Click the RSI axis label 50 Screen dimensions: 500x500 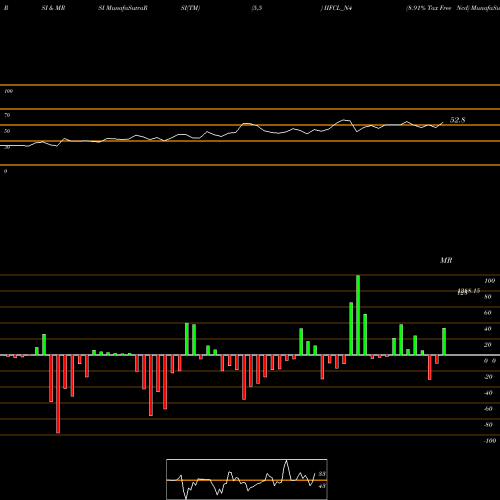7,131
